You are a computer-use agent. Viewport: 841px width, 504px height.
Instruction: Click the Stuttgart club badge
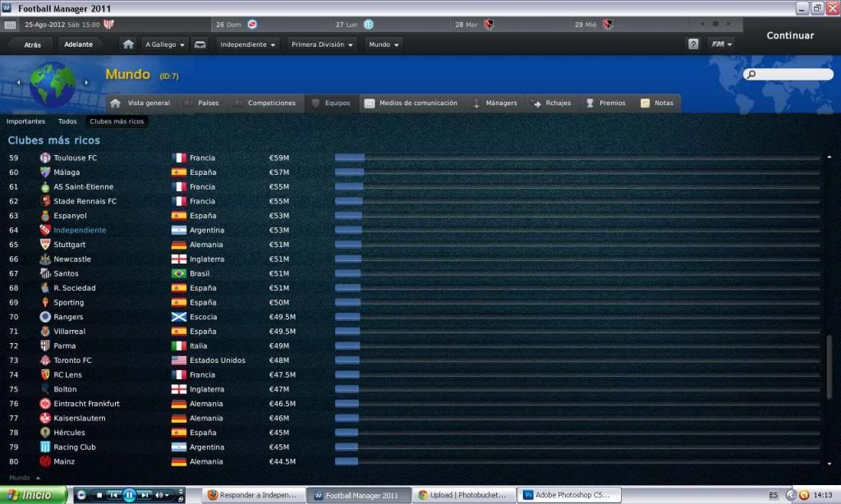[x=45, y=245]
